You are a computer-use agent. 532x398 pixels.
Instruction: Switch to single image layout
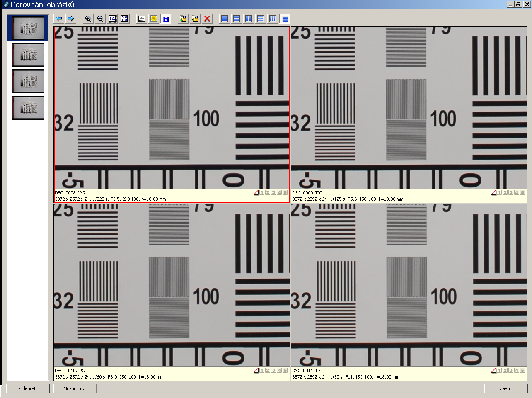[x=225, y=19]
